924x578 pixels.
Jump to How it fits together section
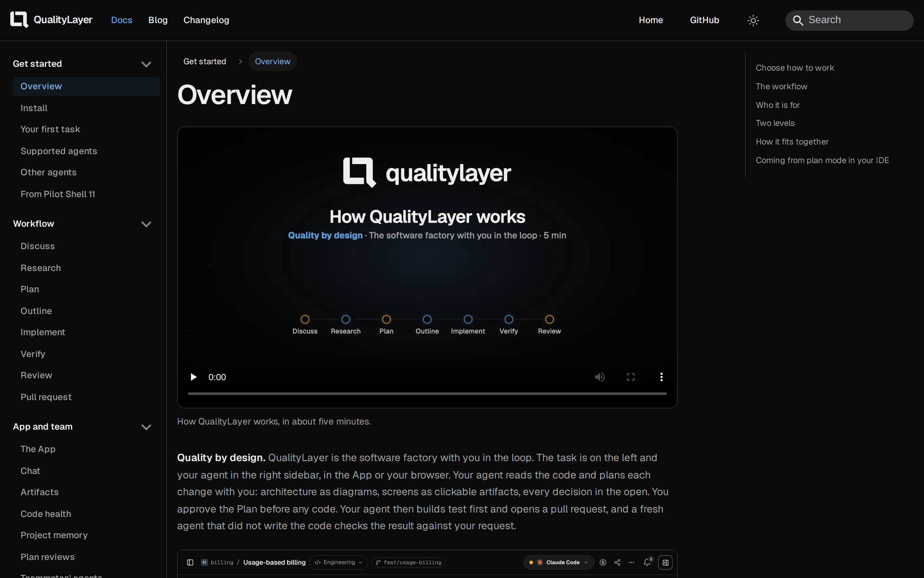click(792, 142)
